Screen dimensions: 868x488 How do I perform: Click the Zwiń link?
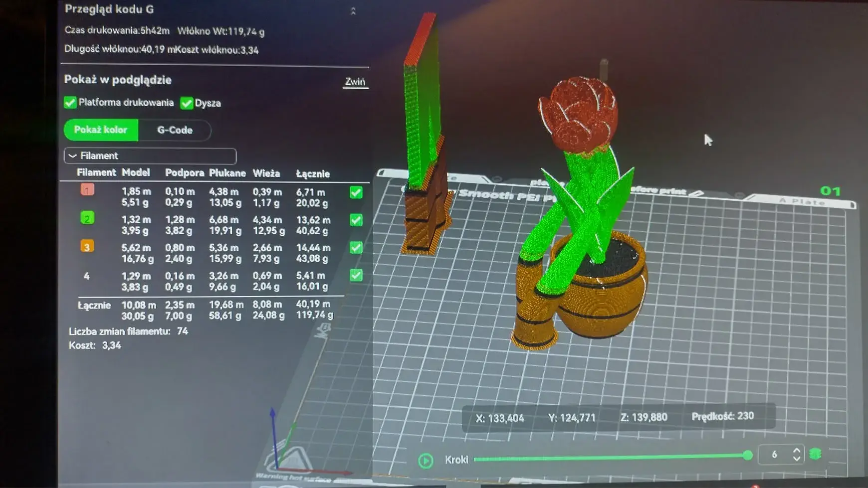[355, 82]
